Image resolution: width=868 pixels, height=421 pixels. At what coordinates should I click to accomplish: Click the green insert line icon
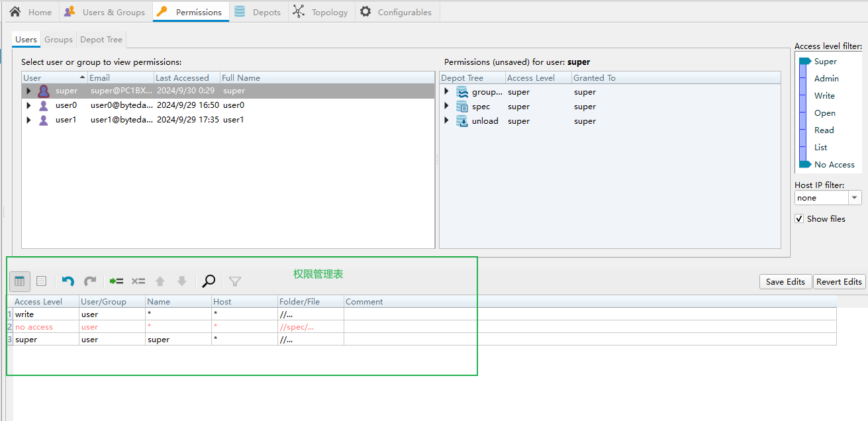117,281
